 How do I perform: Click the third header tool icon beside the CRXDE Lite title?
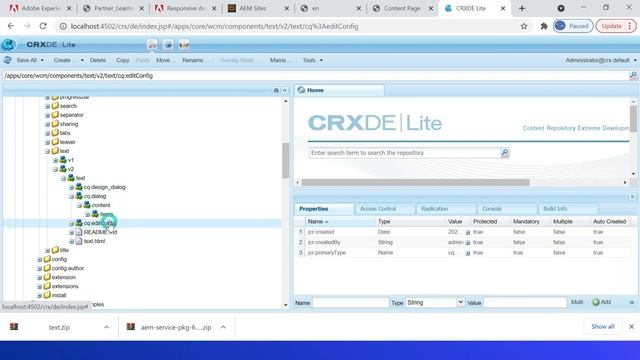coord(184,44)
